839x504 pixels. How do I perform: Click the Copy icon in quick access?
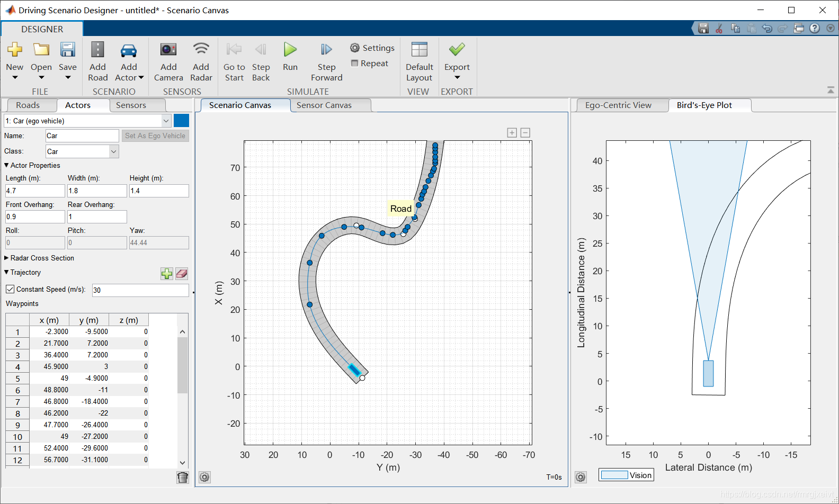(x=735, y=28)
